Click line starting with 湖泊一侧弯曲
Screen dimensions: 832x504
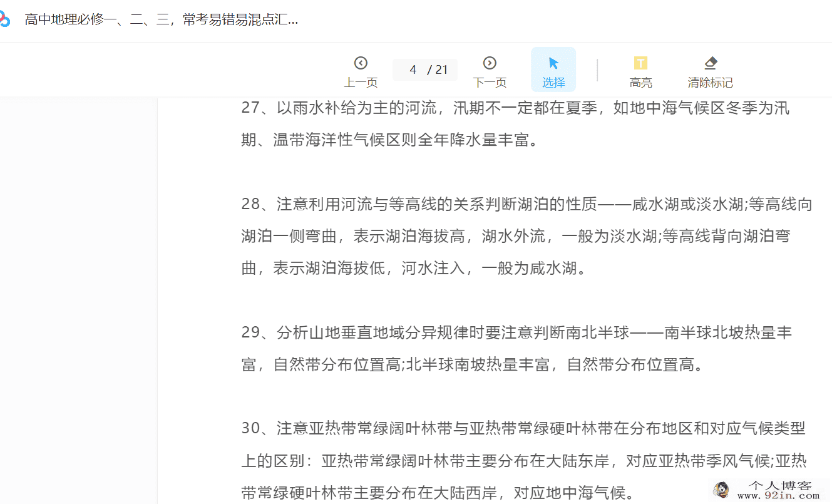point(516,236)
